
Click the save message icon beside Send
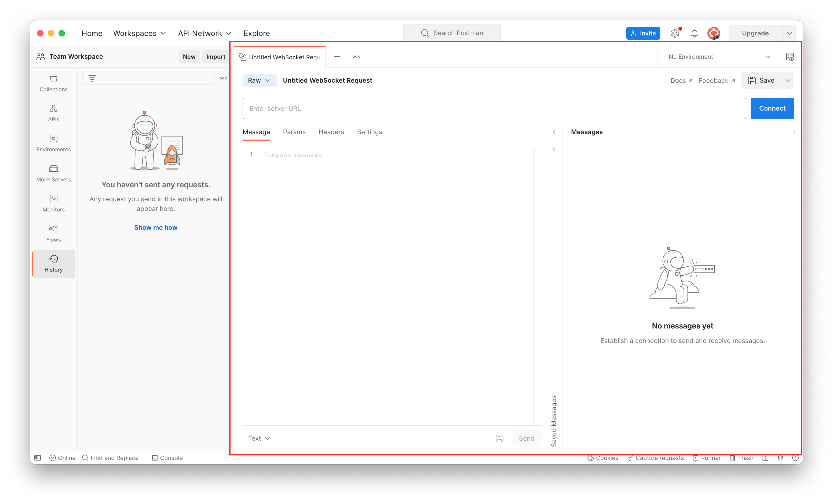click(x=499, y=439)
